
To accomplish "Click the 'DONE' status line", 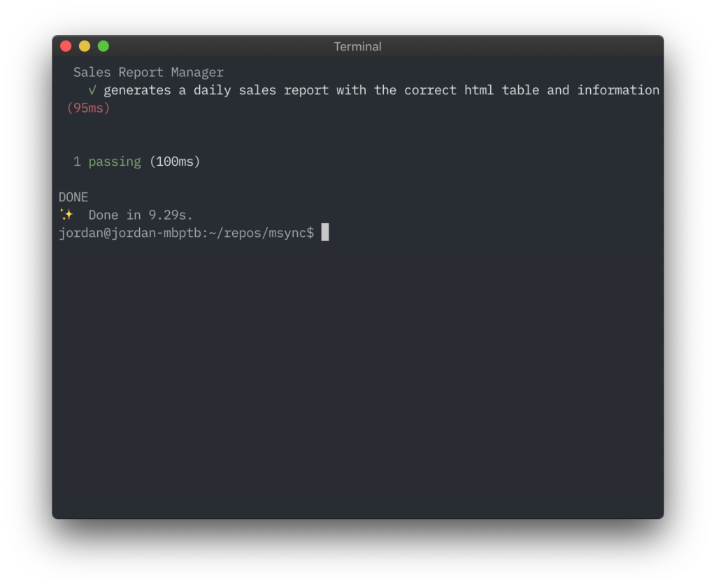I will (73, 196).
